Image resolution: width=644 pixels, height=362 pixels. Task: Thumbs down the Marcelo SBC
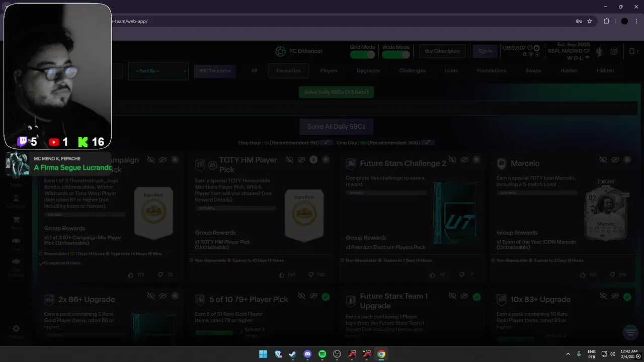click(x=612, y=275)
